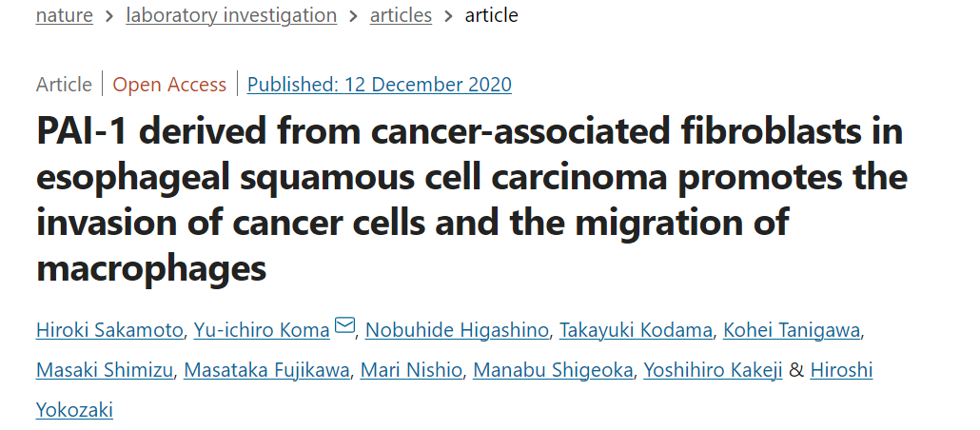The width and height of the screenshot is (980, 430).
Task: Click the Article type label
Action: 64,84
